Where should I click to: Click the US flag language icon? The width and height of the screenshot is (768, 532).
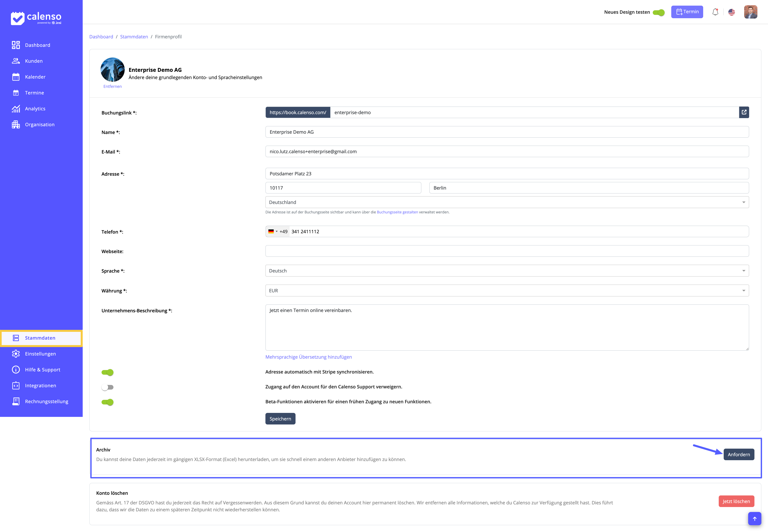point(731,12)
